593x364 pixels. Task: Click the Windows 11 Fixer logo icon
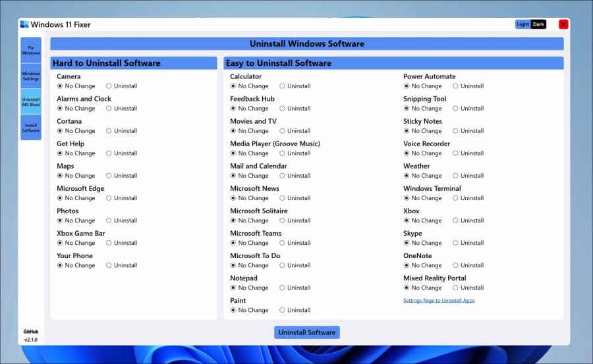[24, 24]
